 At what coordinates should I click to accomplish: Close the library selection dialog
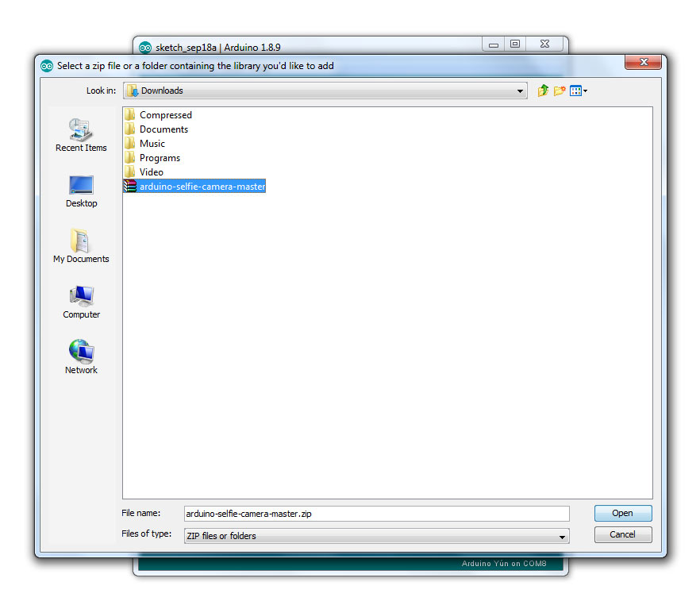[643, 62]
